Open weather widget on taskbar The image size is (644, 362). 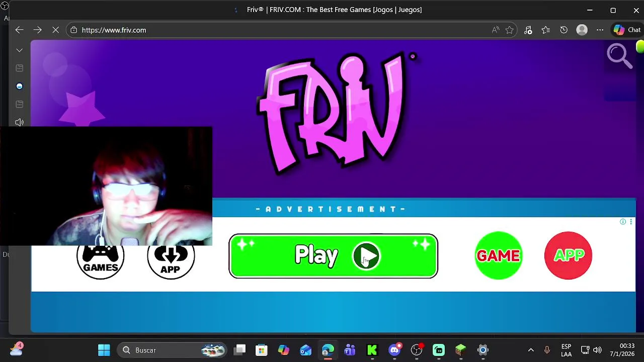[16, 350]
